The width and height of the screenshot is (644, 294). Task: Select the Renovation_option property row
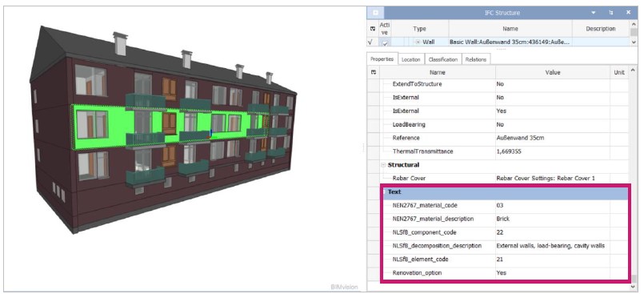(x=504, y=272)
